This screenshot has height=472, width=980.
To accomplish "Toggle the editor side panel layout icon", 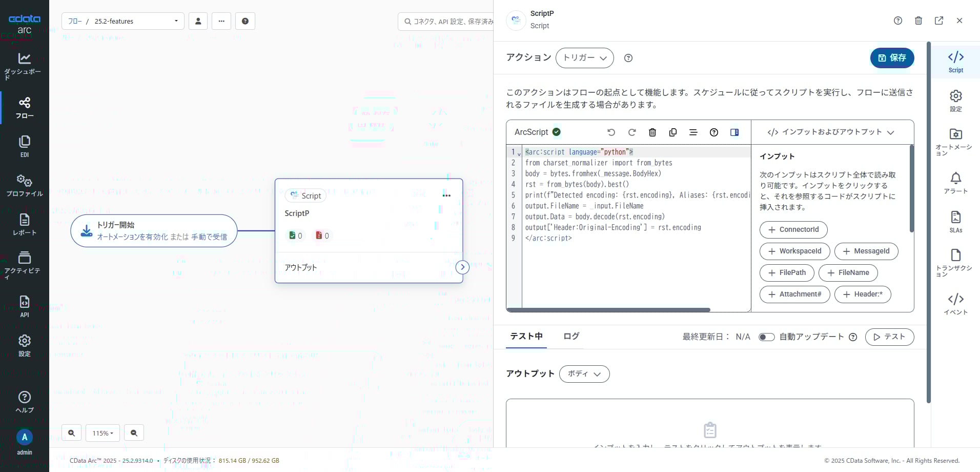I will 735,132.
